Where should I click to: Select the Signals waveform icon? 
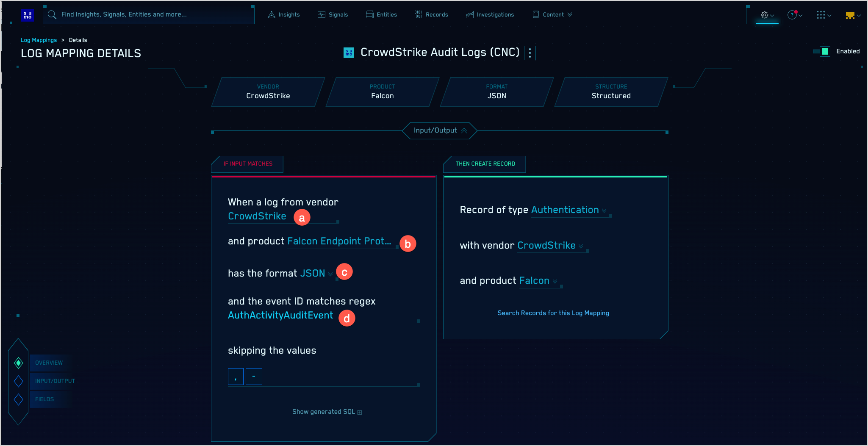(321, 14)
